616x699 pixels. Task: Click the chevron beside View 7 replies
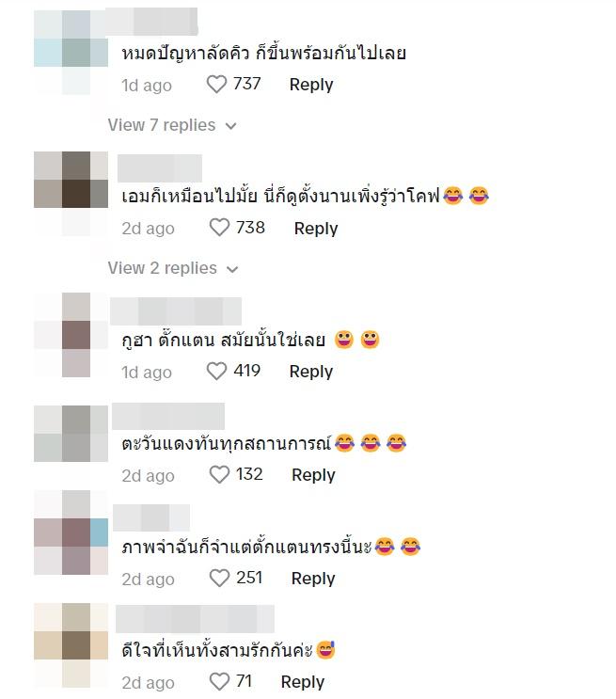pyautogui.click(x=231, y=126)
